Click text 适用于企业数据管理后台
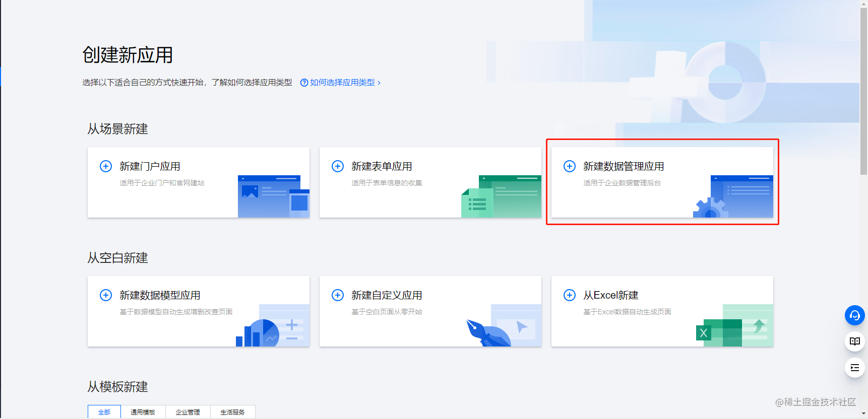The image size is (868, 419). click(622, 183)
